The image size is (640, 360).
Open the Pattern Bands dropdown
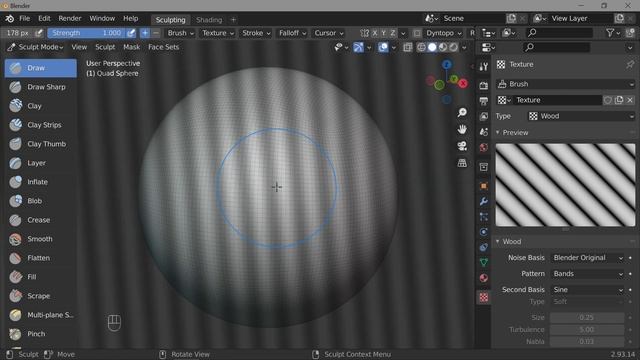[x=587, y=274]
